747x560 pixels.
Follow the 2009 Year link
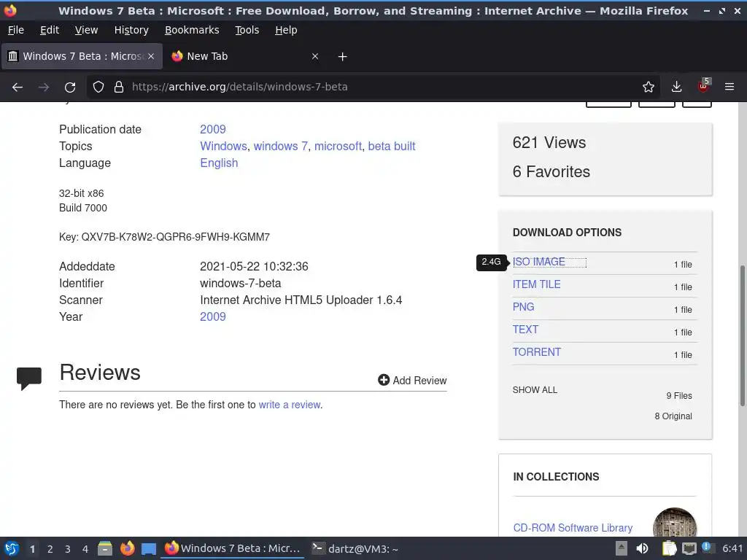tap(213, 316)
